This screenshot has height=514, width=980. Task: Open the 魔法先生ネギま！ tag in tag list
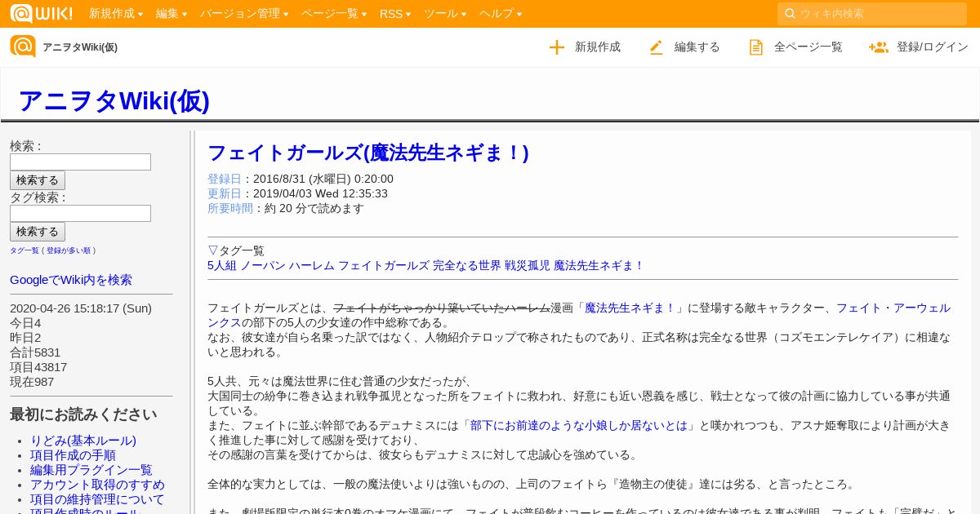click(599, 265)
